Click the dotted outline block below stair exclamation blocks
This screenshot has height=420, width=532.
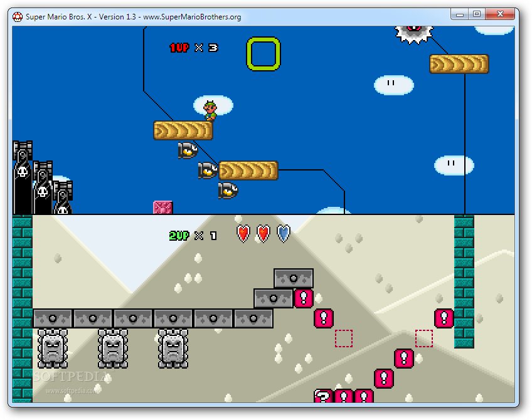point(344,339)
